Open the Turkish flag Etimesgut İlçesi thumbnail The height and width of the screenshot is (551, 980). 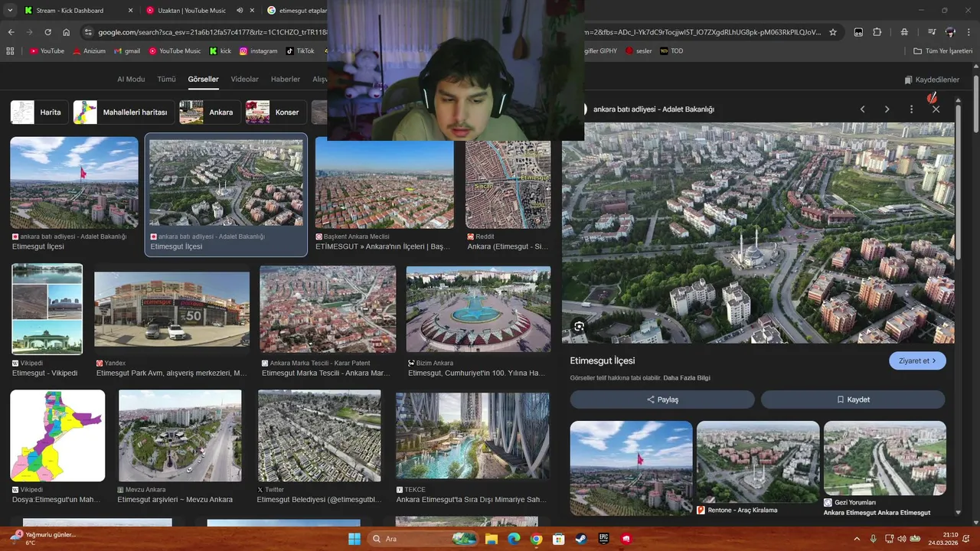[74, 182]
